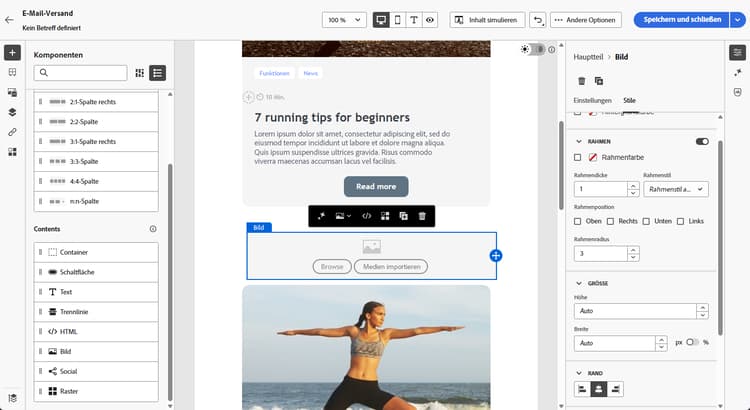Screen dimensions: 750x410
Task: Open the links icon in left rail
Action: click(12, 132)
